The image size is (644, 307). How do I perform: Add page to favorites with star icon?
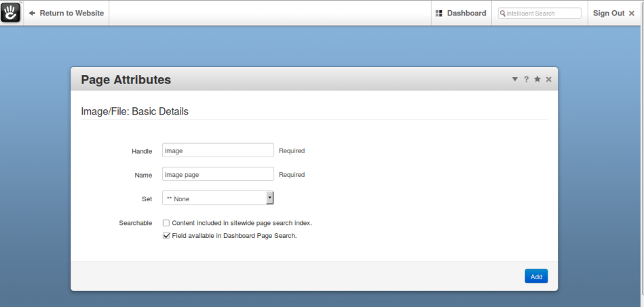537,79
